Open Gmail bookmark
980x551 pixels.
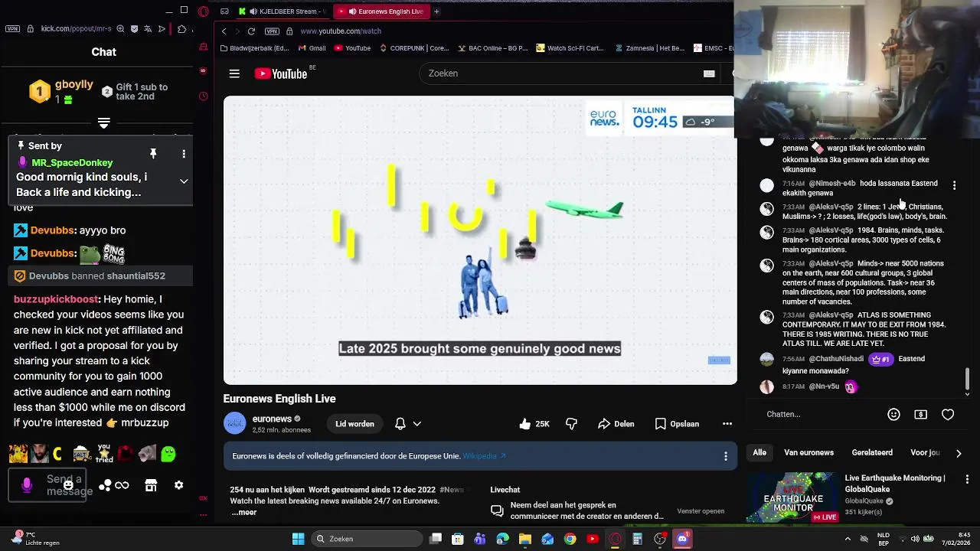pos(312,48)
